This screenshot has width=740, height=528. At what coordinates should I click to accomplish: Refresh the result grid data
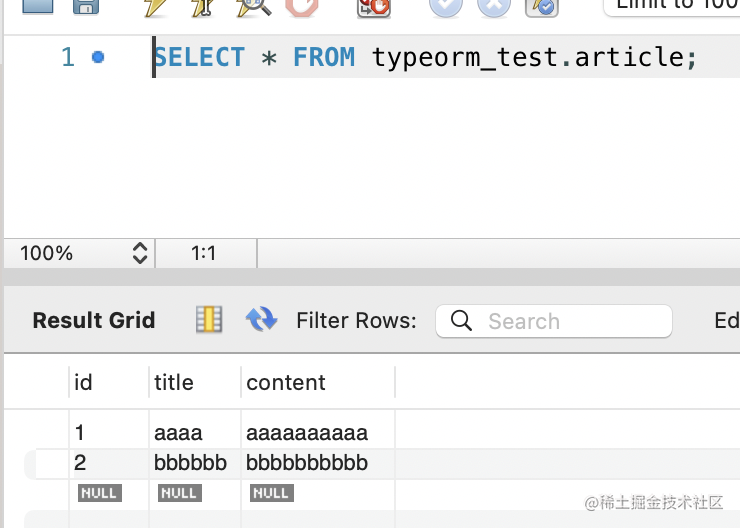(261, 320)
